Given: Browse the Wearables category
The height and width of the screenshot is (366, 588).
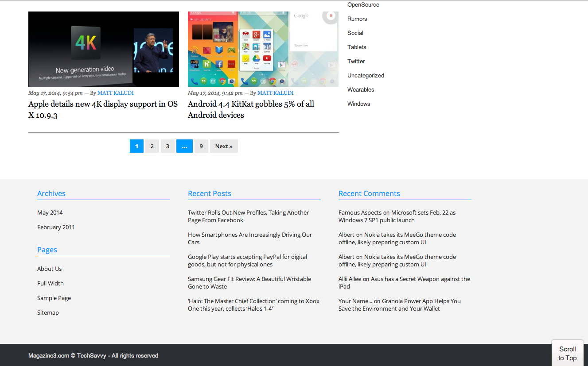Looking at the screenshot, I should click(361, 89).
